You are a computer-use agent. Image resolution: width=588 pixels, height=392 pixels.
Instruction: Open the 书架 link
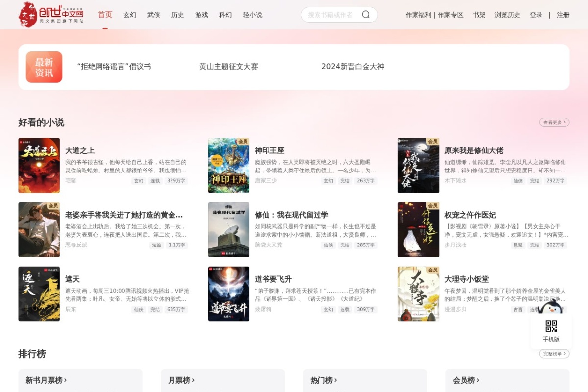tap(479, 15)
